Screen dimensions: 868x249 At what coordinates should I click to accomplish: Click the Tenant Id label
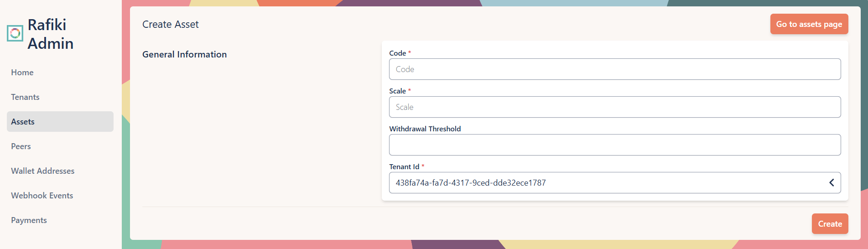(404, 167)
